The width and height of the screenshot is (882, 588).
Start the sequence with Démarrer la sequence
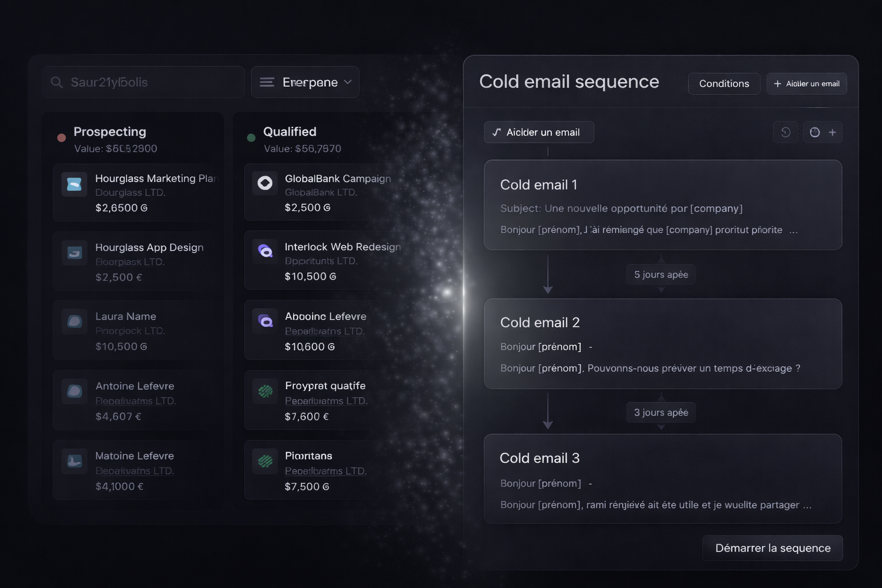coord(772,548)
